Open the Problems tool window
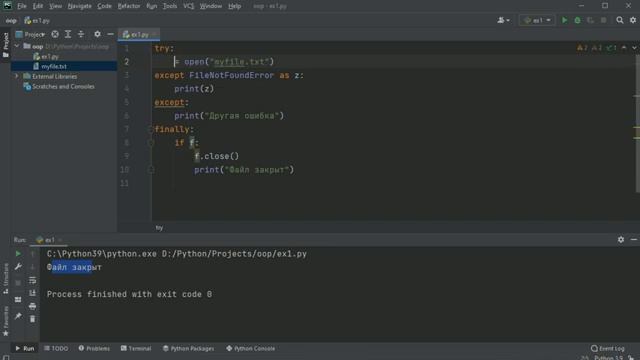The image size is (640, 360). pos(94,348)
